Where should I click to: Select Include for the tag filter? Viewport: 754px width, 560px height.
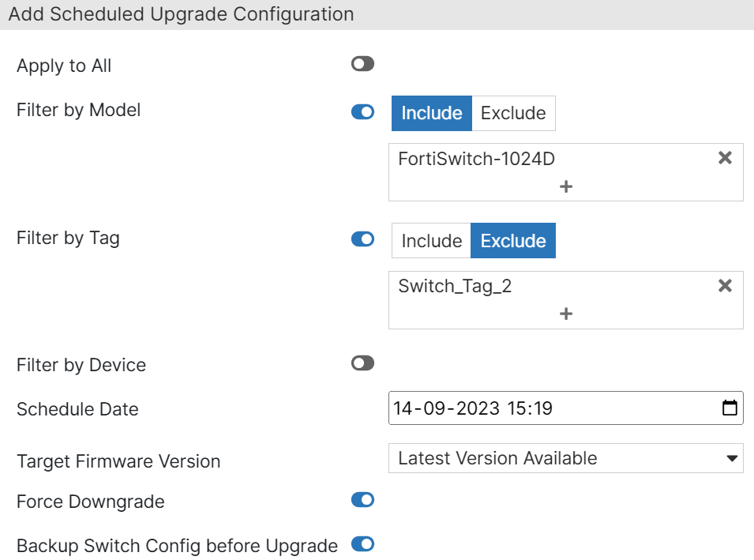click(431, 240)
